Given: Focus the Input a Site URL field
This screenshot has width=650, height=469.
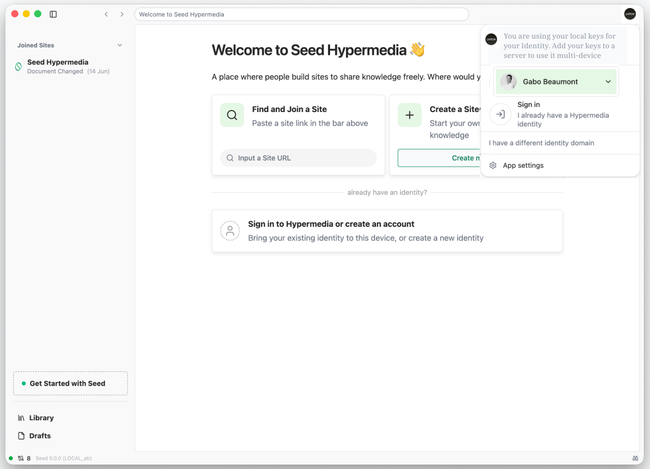Looking at the screenshot, I should 298,158.
